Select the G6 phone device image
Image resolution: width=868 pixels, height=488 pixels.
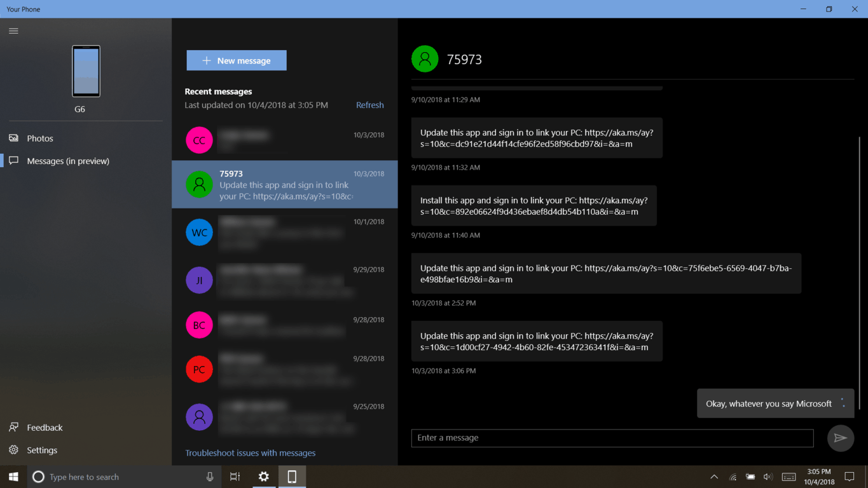point(86,71)
